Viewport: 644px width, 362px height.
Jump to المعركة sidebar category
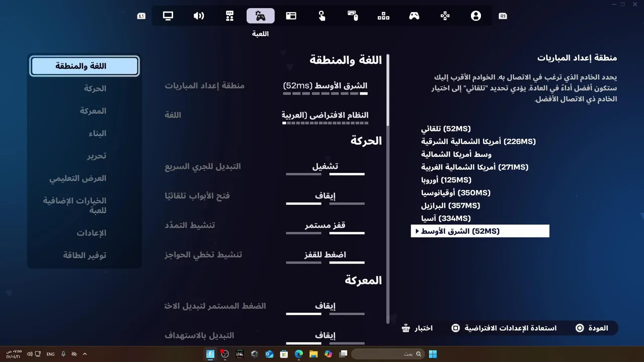click(x=93, y=111)
